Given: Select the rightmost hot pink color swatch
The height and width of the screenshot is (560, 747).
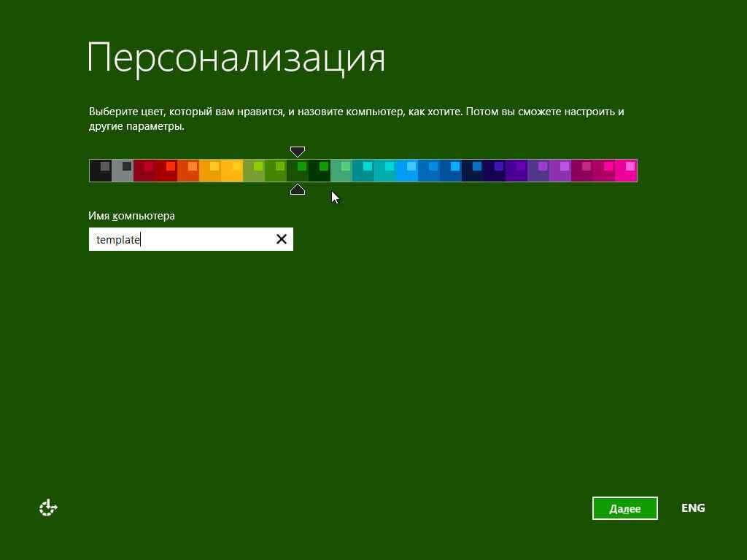Looking at the screenshot, I should [626, 171].
